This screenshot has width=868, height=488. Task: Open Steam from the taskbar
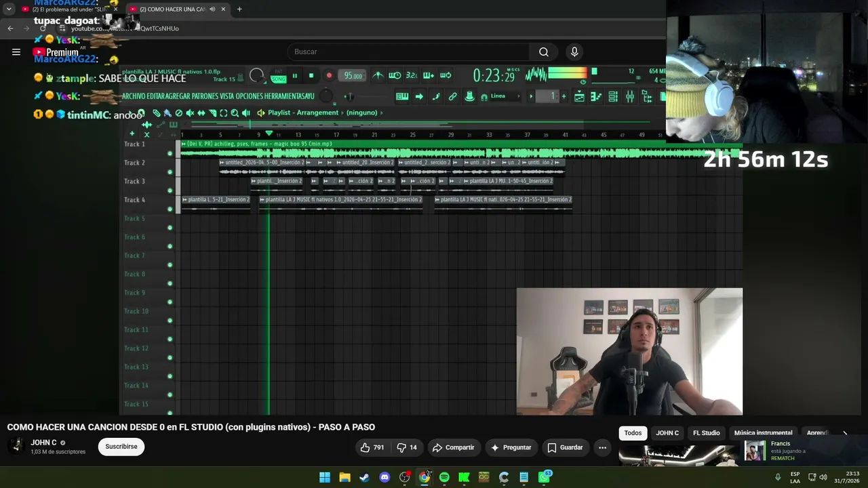pos(364,477)
